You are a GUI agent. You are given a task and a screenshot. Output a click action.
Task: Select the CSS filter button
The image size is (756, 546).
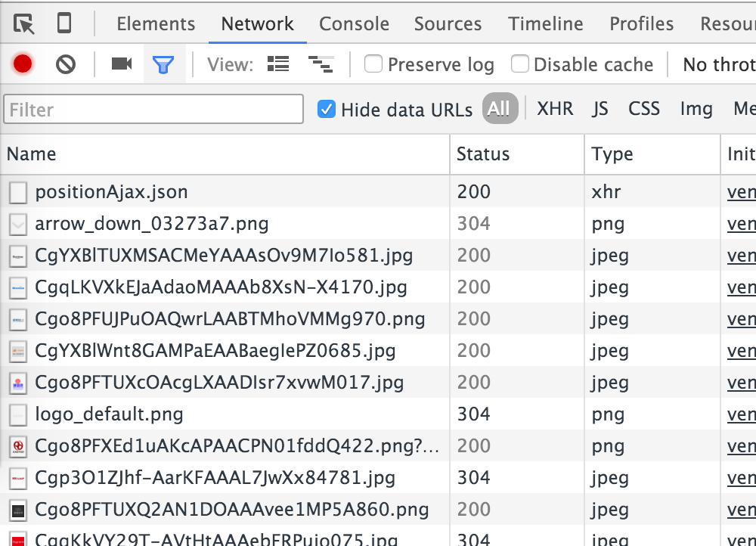pos(644,109)
